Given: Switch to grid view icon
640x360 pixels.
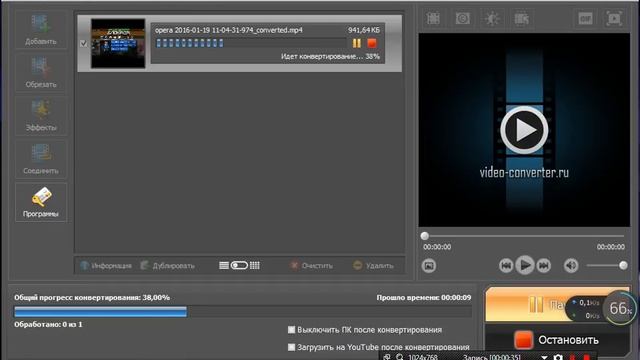Looking at the screenshot, I should (255, 266).
